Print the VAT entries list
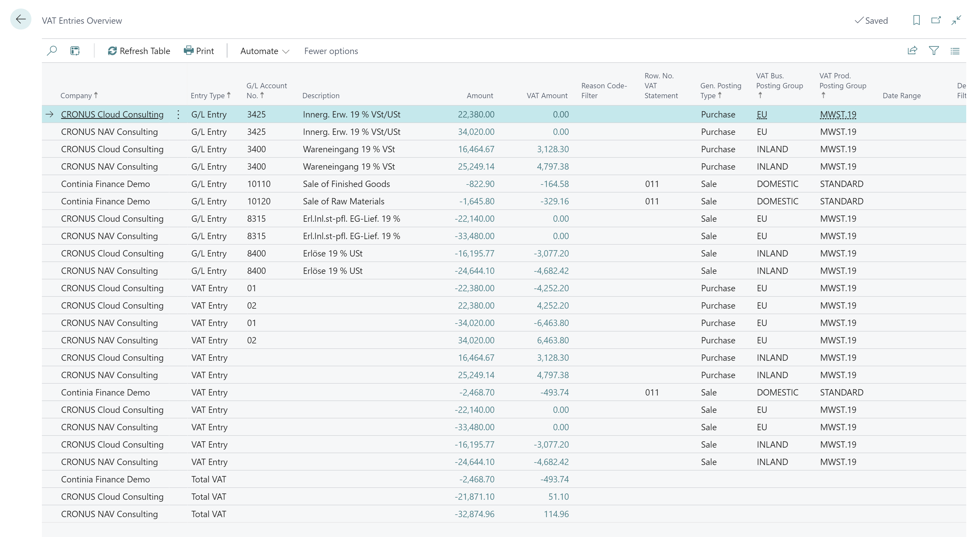The width and height of the screenshot is (980, 537). click(x=199, y=51)
